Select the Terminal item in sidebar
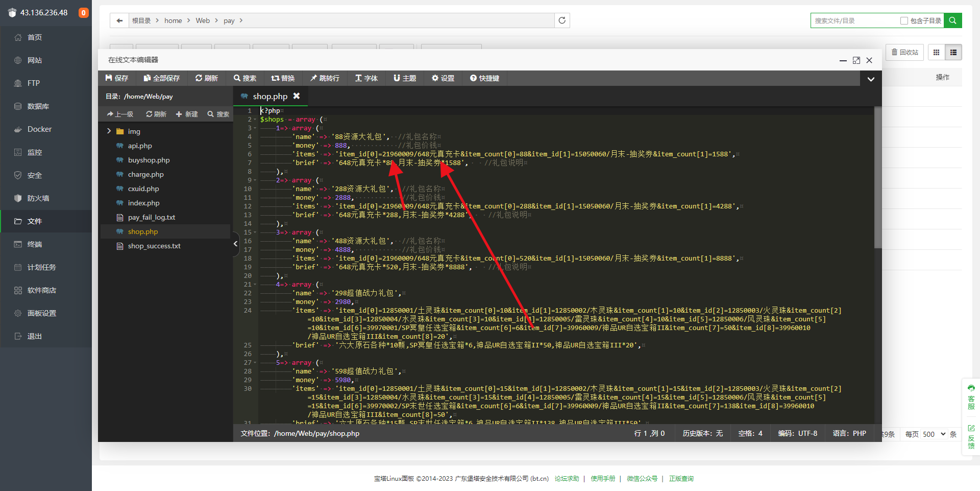980x491 pixels. point(34,244)
